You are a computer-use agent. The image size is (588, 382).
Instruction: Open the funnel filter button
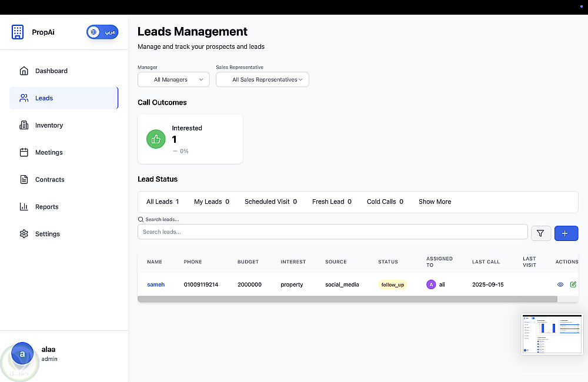coord(541,233)
